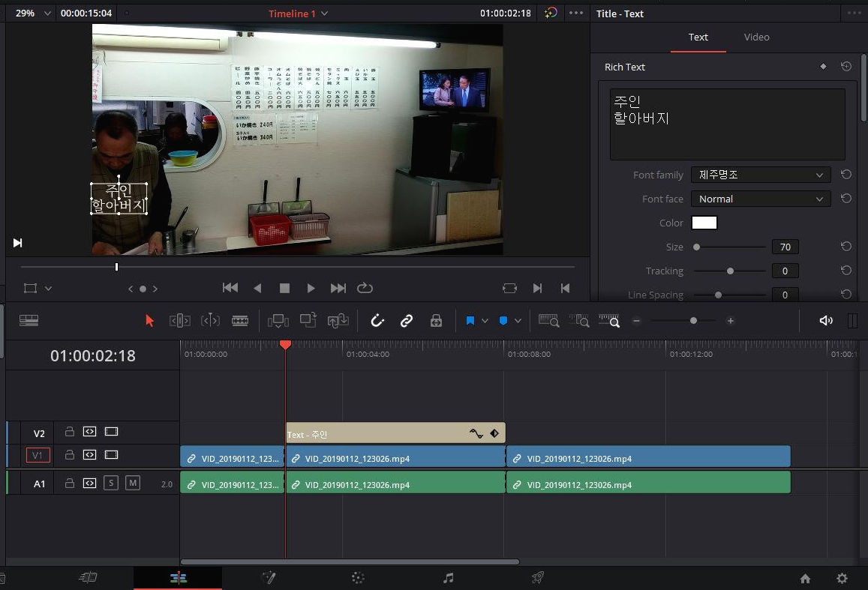
Task: Open the white text Color swatch
Action: click(704, 223)
